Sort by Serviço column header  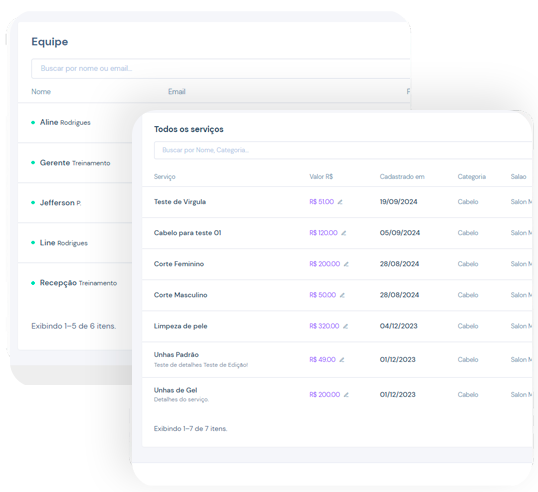point(165,177)
